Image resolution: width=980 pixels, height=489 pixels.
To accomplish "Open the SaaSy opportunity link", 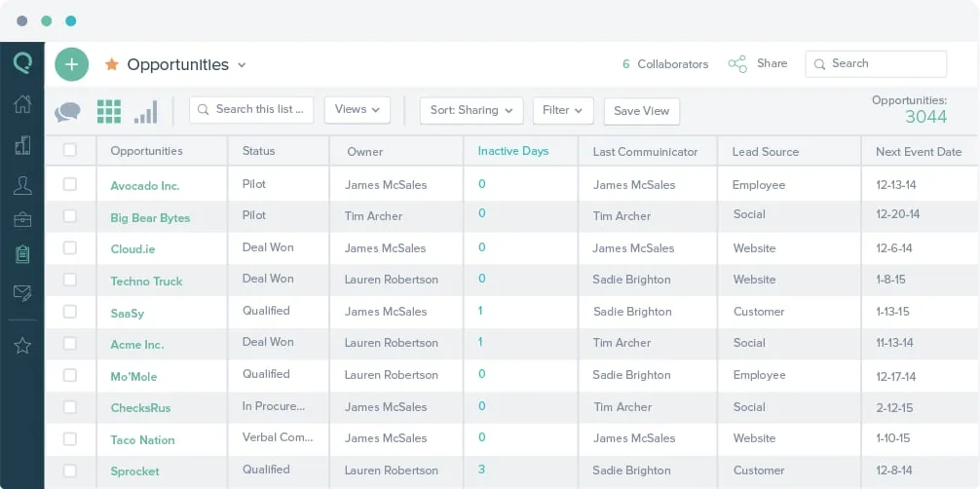I will (128, 314).
